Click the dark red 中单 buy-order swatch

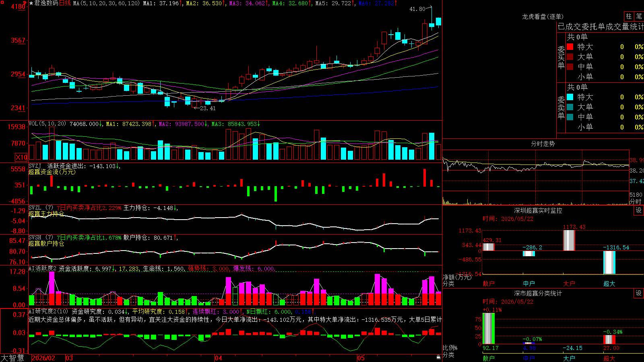570,67
